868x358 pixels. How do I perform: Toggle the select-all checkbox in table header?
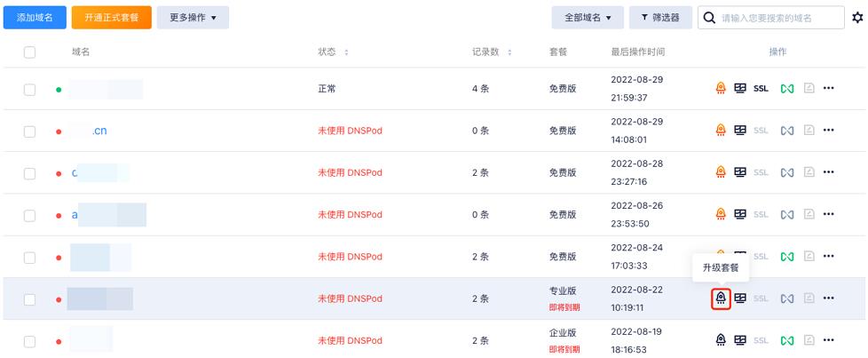coord(30,52)
